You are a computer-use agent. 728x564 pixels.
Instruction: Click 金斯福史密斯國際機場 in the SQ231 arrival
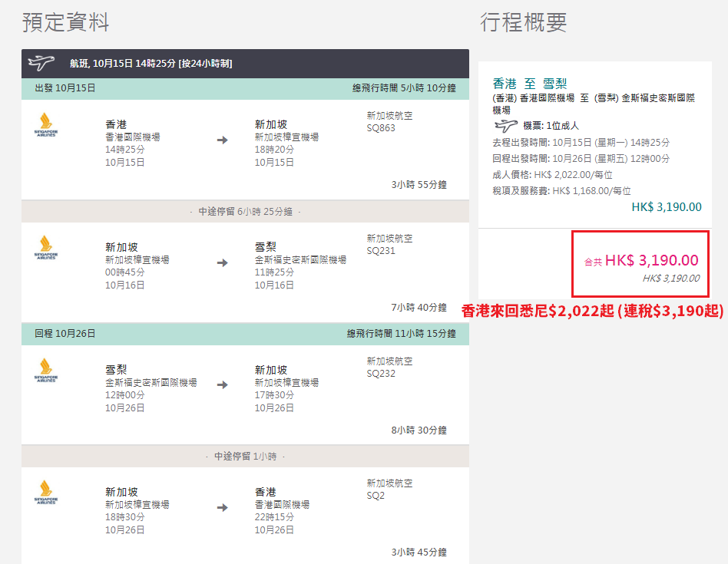click(300, 259)
